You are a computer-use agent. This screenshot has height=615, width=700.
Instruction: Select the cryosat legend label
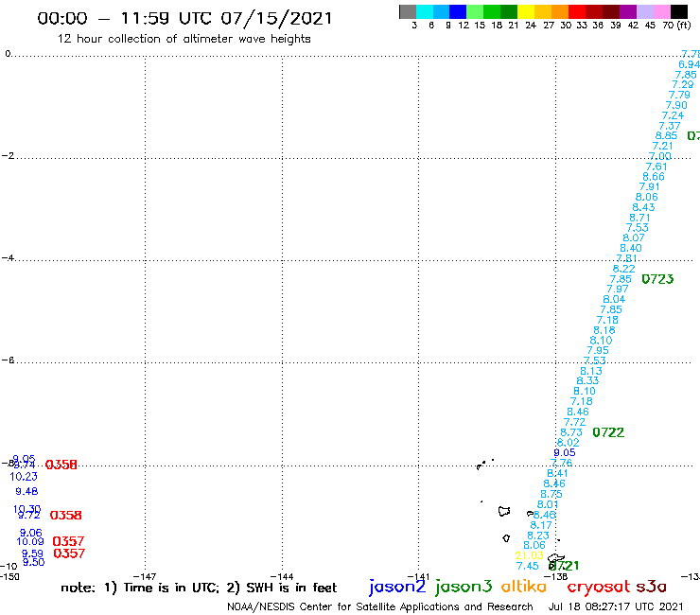point(598,588)
